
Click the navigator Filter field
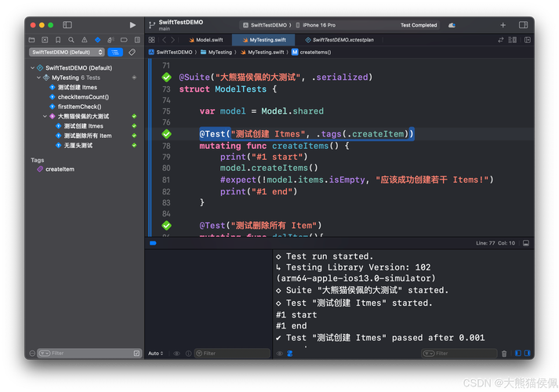[89, 354]
